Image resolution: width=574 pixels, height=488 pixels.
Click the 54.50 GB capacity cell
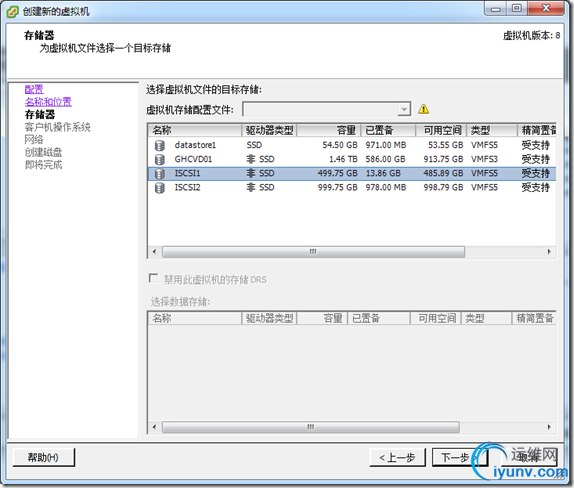click(340, 145)
